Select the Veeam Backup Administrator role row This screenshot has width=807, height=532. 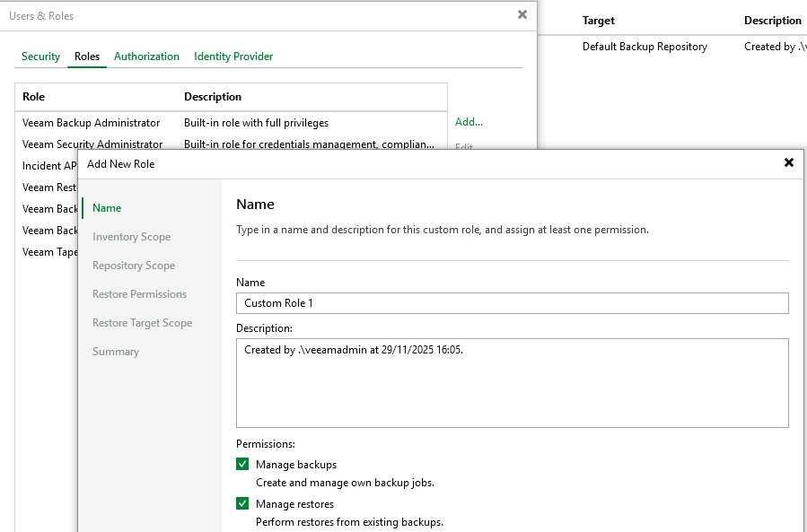91,123
